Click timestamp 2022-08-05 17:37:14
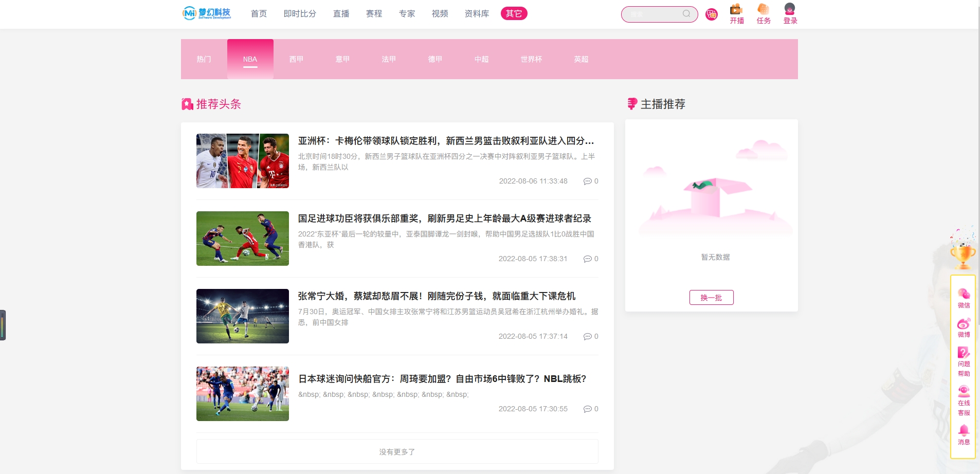980x474 pixels. click(x=533, y=337)
